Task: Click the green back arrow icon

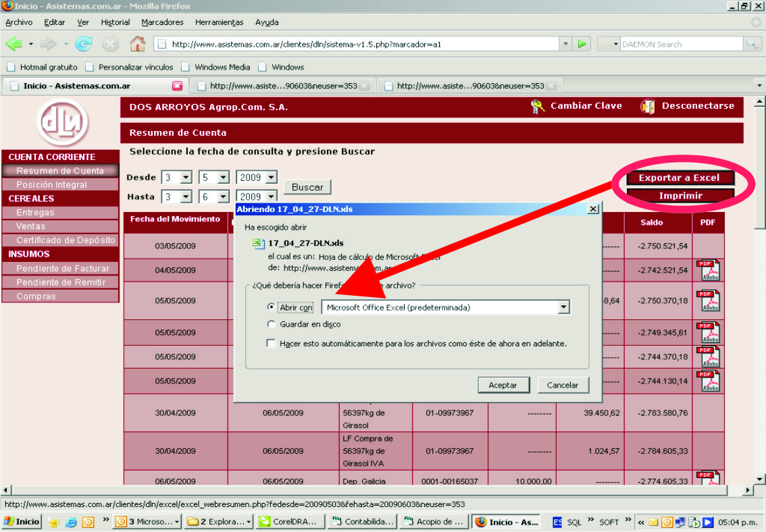Action: 14,44
